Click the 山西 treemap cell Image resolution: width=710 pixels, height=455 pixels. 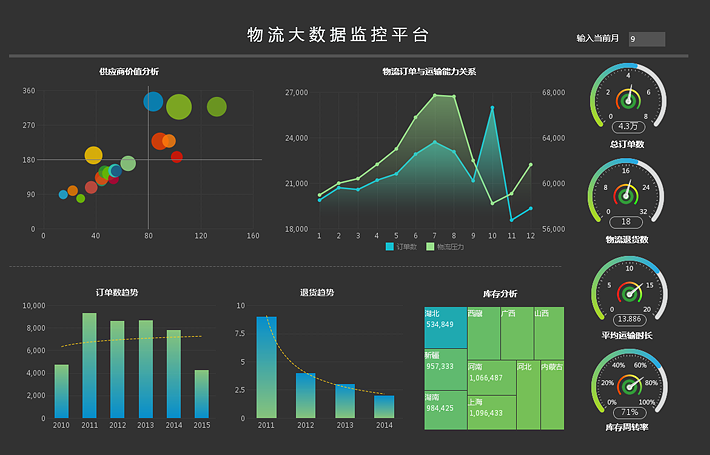pos(549,334)
